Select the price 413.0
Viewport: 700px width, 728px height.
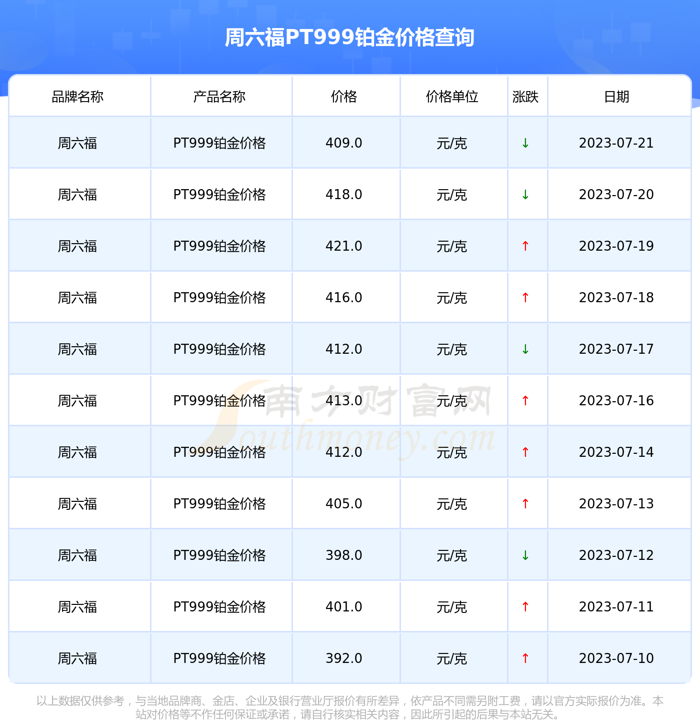tap(344, 401)
